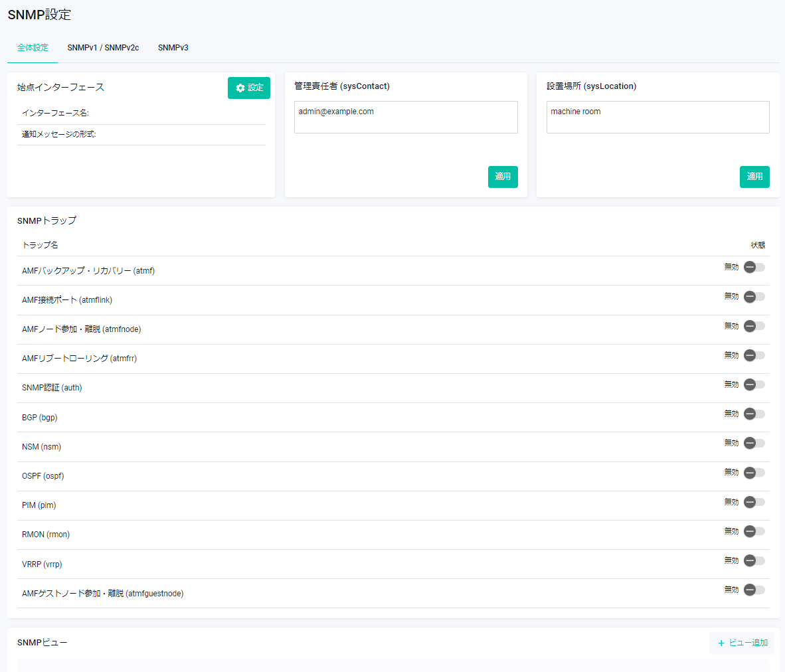The height and width of the screenshot is (672, 785).
Task: Click the sysLocation text field
Action: 657,117
